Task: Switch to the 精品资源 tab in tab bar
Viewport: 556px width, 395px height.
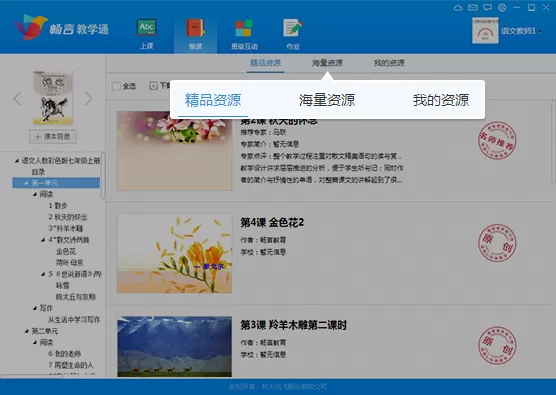Action: click(266, 63)
